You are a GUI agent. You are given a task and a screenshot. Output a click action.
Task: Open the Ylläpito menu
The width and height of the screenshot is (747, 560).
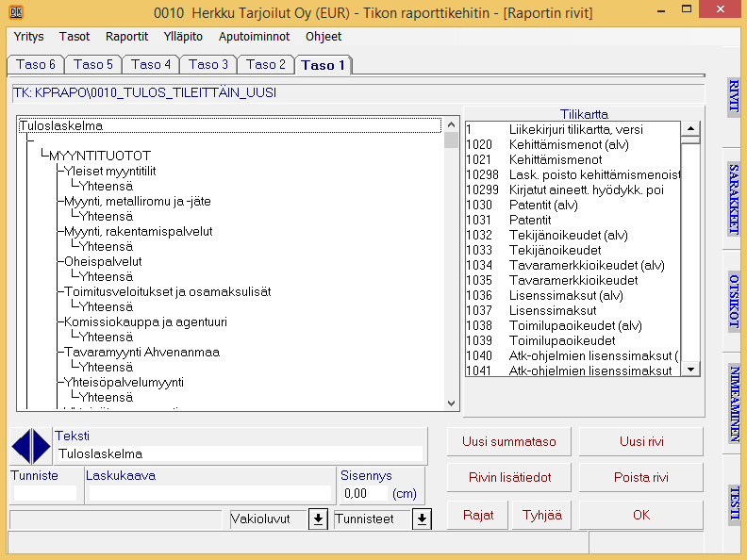coord(183,37)
